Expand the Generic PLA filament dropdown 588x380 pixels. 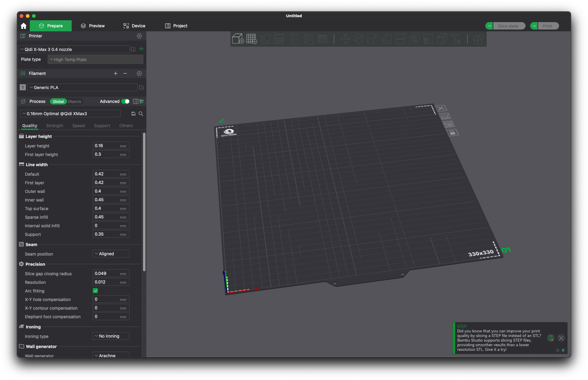coord(82,87)
